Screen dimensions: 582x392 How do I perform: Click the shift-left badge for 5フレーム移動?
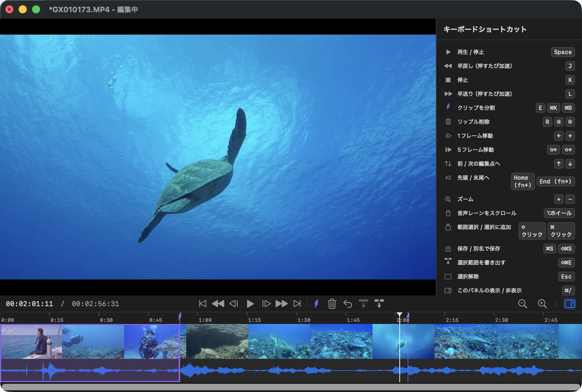(553, 150)
